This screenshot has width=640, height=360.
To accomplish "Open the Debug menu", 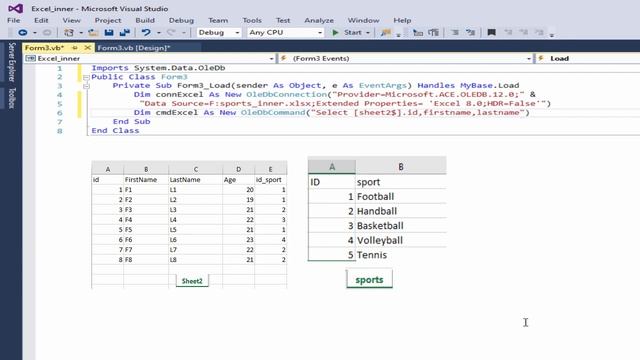I will tap(181, 20).
